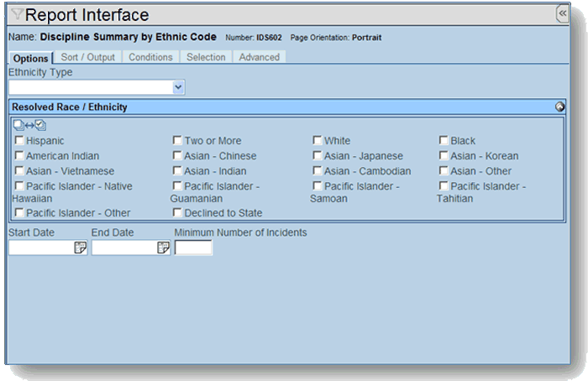Enable Pacific Islander - Tahitian checkbox

[444, 185]
